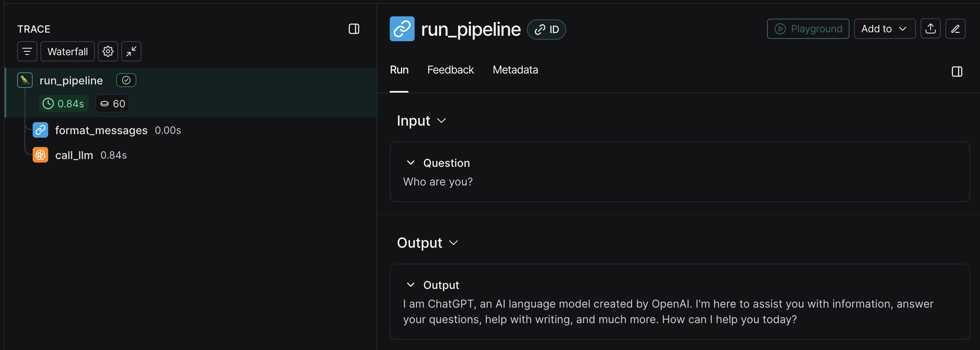Open the trace filter icon

(27, 51)
